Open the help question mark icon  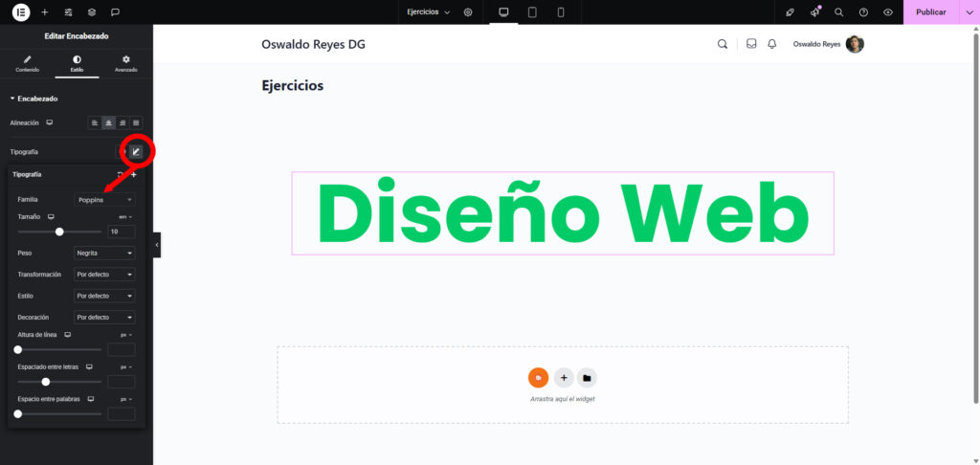[x=863, y=12]
